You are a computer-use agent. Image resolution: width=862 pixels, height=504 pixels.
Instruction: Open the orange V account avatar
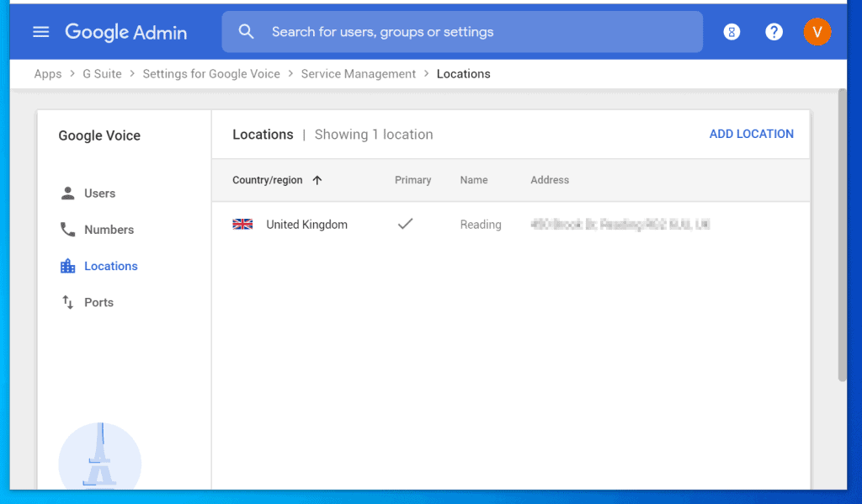point(817,32)
